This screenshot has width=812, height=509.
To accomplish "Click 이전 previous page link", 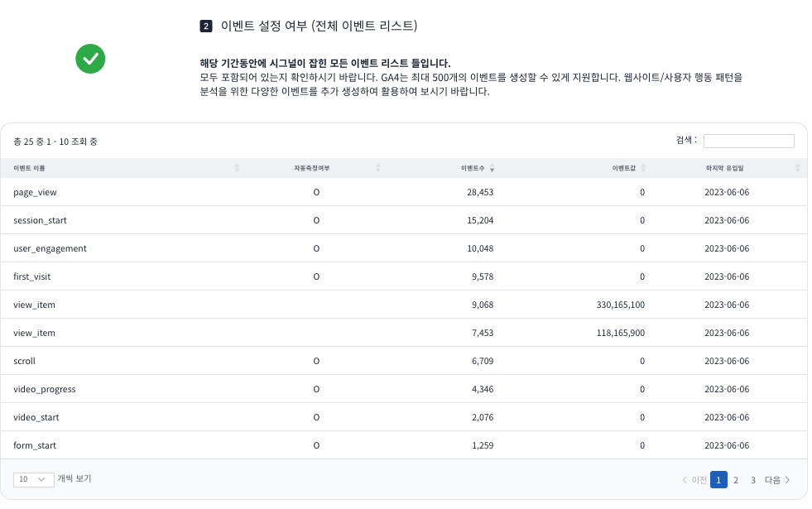I will click(694, 480).
